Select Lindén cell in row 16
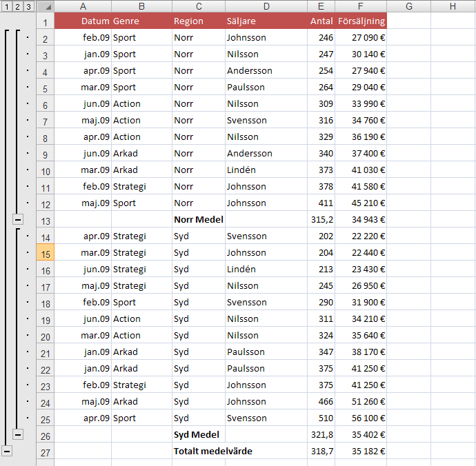The height and width of the screenshot is (466, 476). pos(266,269)
